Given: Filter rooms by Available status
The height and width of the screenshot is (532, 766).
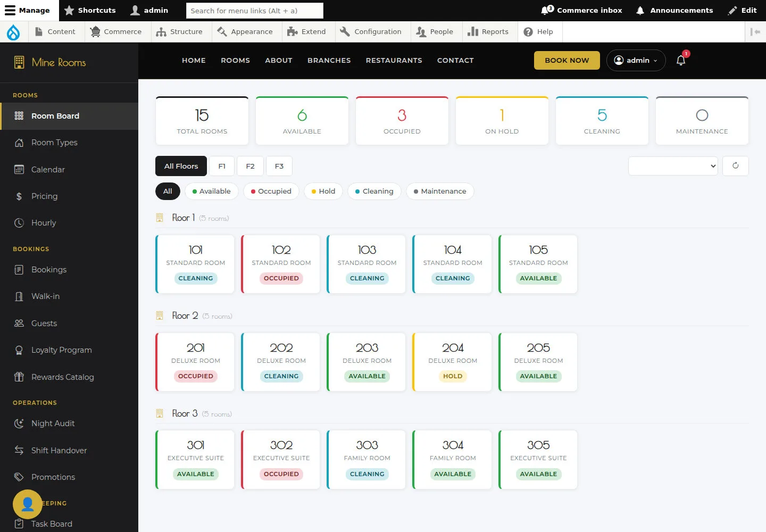Looking at the screenshot, I should (x=212, y=192).
